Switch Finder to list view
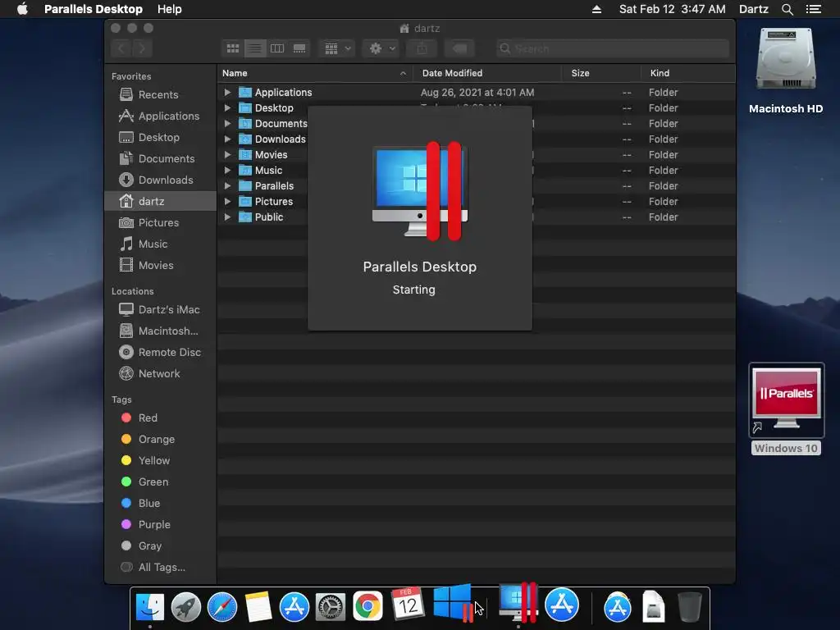The image size is (840, 630). tap(256, 48)
